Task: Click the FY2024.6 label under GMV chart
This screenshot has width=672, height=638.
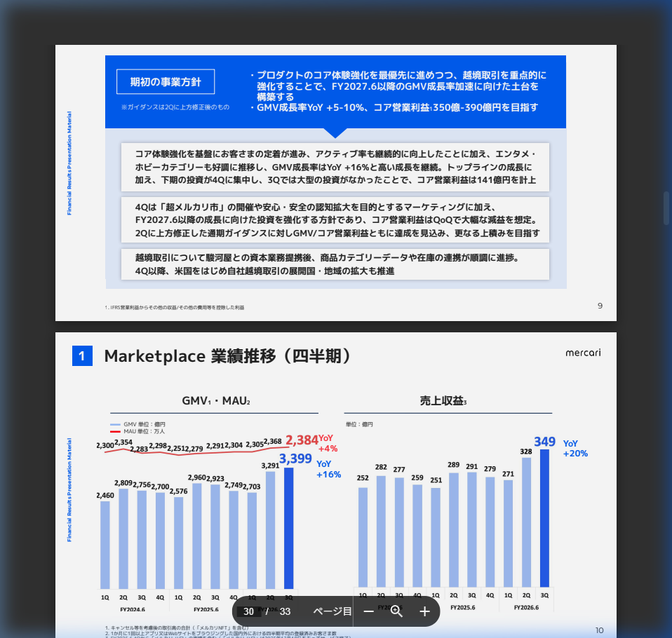Action: click(133, 609)
